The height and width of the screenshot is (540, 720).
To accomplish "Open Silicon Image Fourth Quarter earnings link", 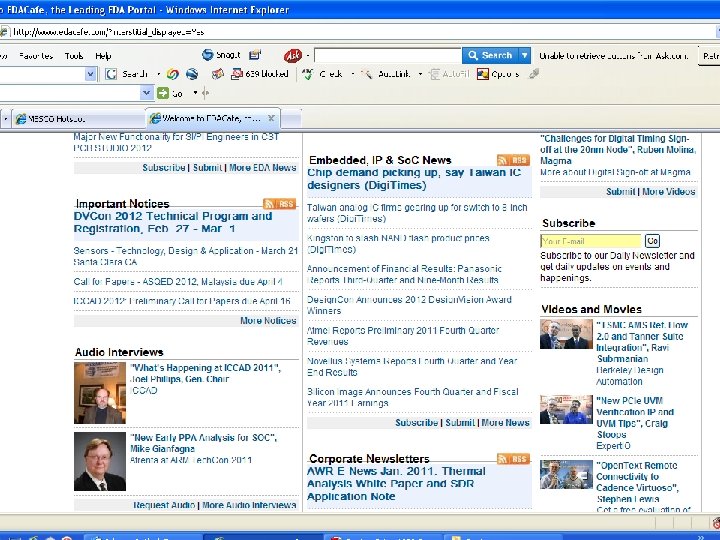I will [412, 398].
